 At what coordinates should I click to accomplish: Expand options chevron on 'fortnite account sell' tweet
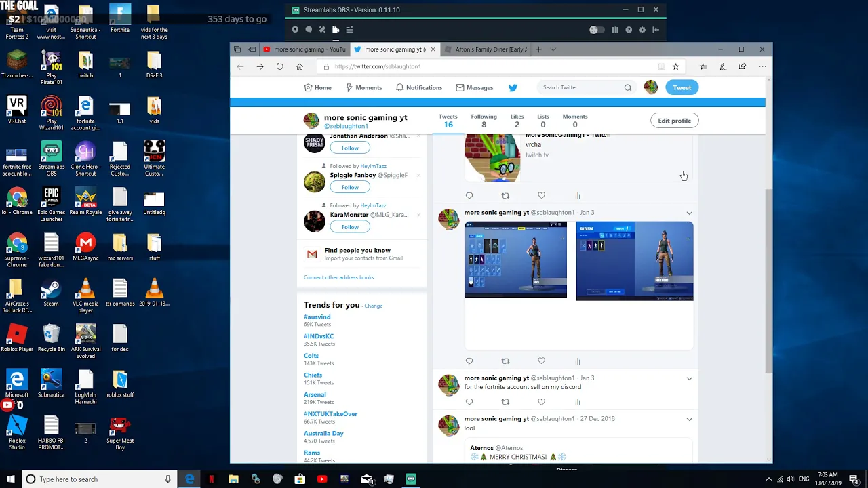coord(689,378)
